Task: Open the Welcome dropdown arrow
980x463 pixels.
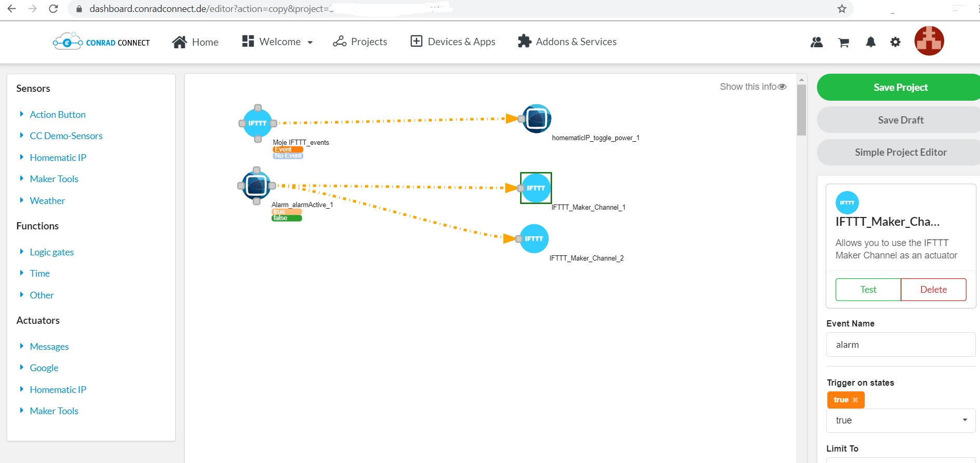Action: coord(310,43)
